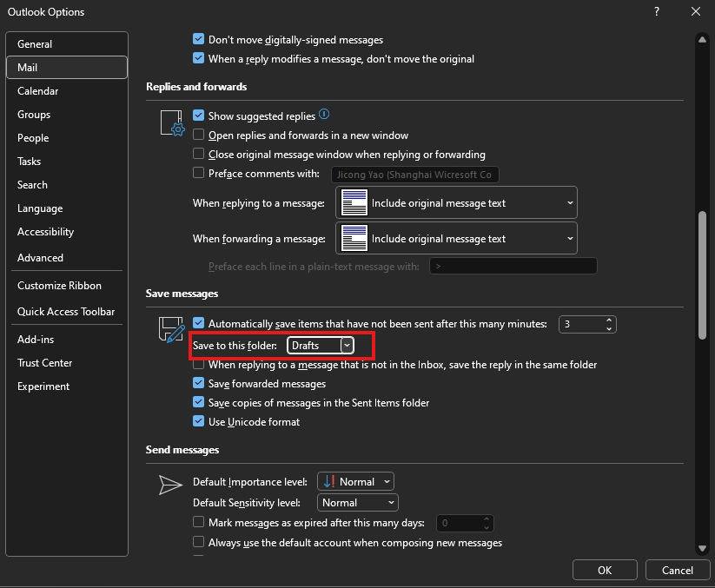
Task: Click the Cancel button
Action: (678, 570)
